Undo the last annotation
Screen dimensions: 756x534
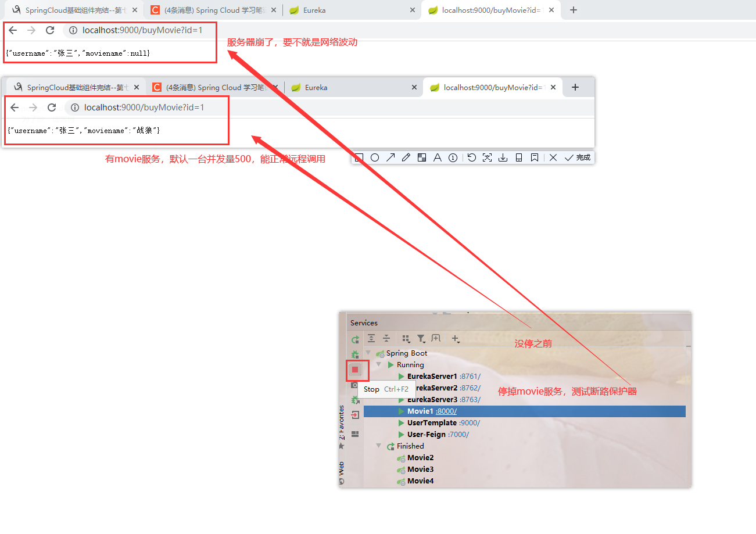click(x=472, y=157)
